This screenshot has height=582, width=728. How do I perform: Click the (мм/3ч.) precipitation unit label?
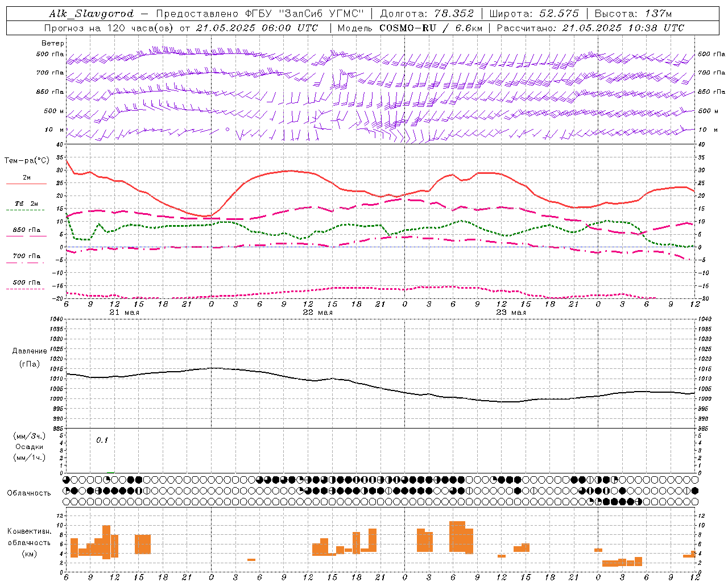point(30,436)
